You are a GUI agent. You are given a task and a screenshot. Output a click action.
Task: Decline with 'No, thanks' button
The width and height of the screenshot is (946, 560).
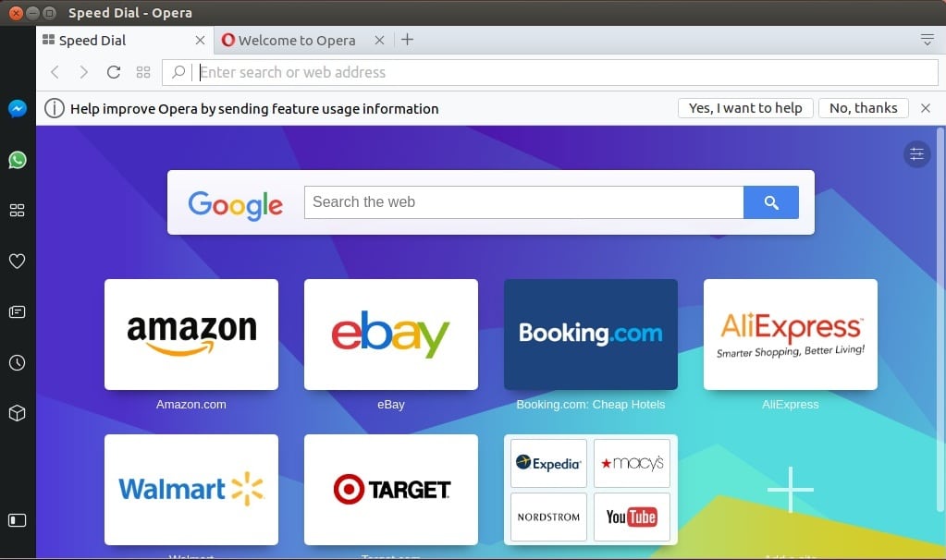coord(863,108)
